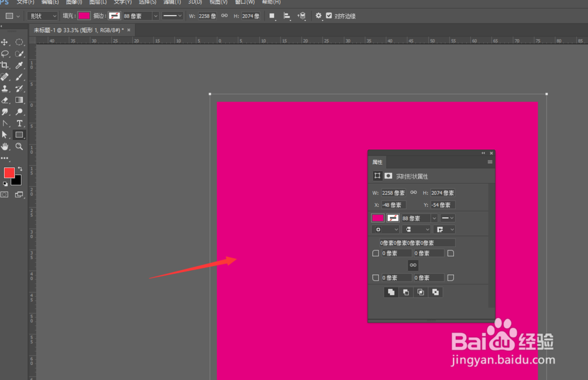Click the pink fill swatch in Properties panel
This screenshot has width=588, height=380.
click(377, 218)
